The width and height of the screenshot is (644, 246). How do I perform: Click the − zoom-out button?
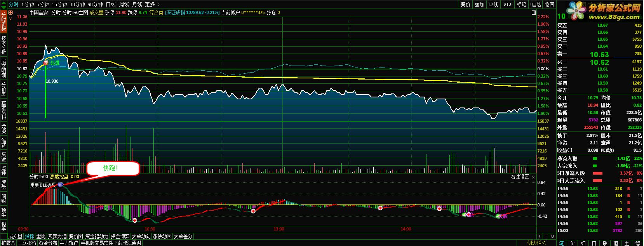point(546,236)
